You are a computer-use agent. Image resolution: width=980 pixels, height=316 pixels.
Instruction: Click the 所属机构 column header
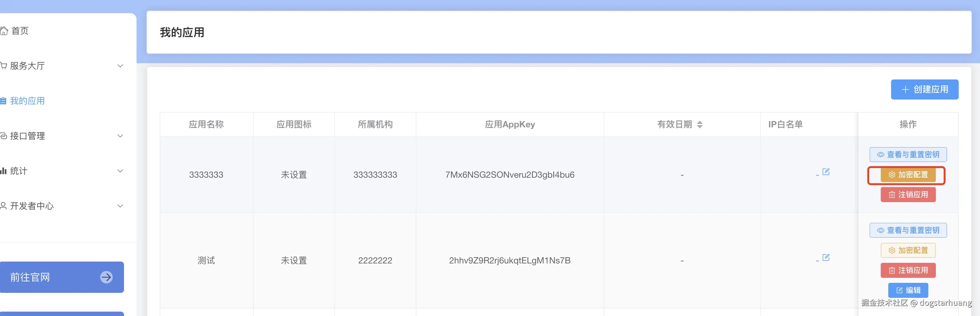click(x=375, y=124)
